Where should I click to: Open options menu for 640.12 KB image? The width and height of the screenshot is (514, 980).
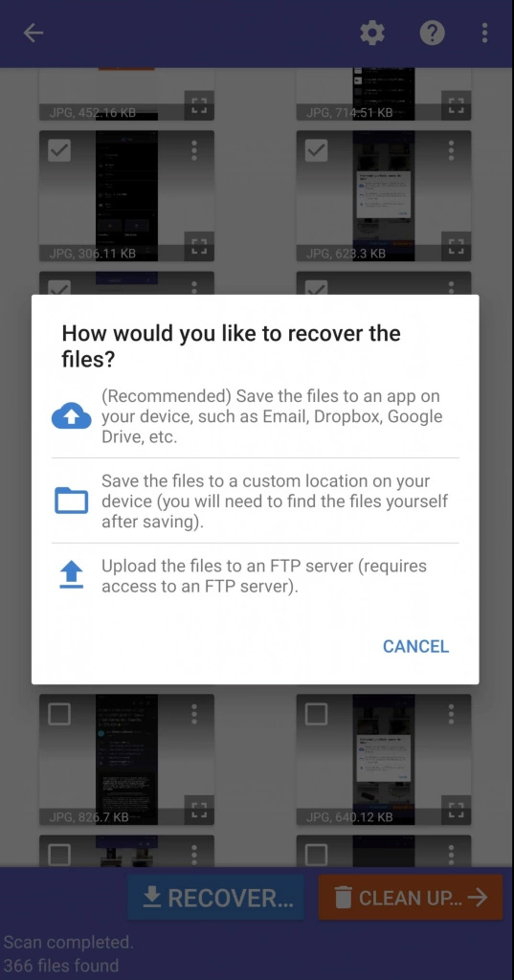451,714
